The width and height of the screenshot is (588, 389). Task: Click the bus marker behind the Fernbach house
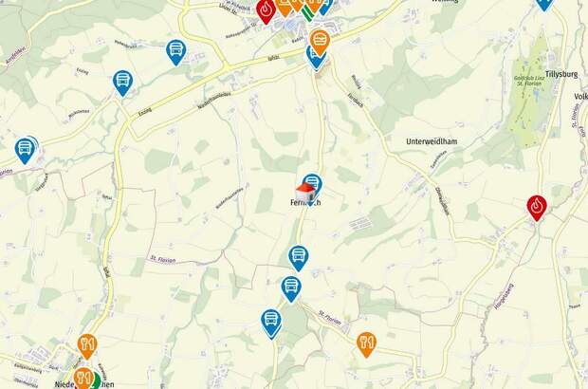coord(314,184)
